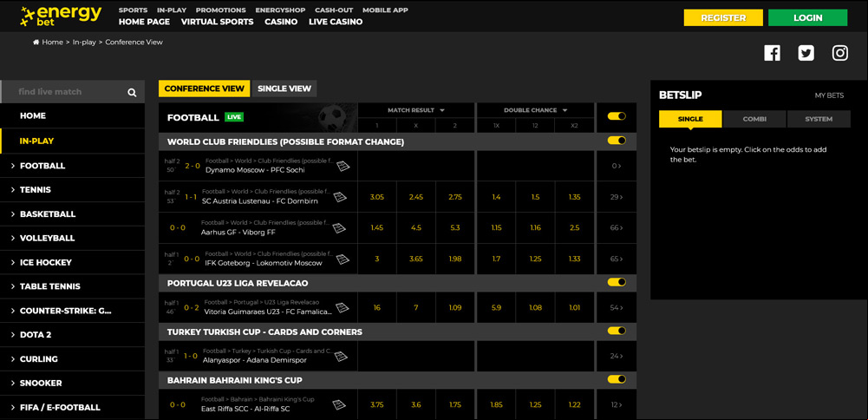Open Facebook page via header icon
The height and width of the screenshot is (420, 868).
coord(772,53)
